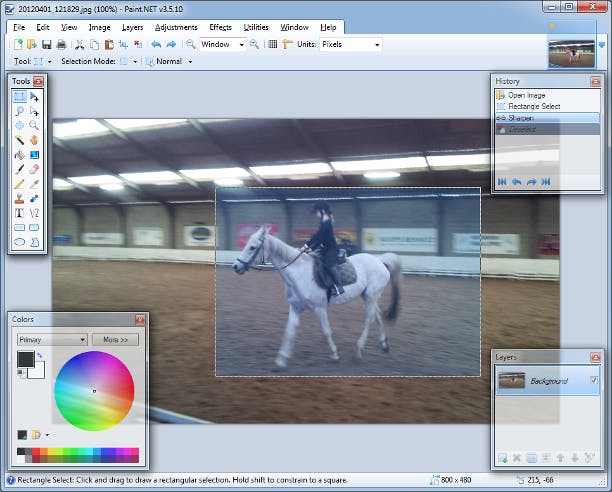Open the Layers menu
The image size is (612, 492).
point(132,27)
